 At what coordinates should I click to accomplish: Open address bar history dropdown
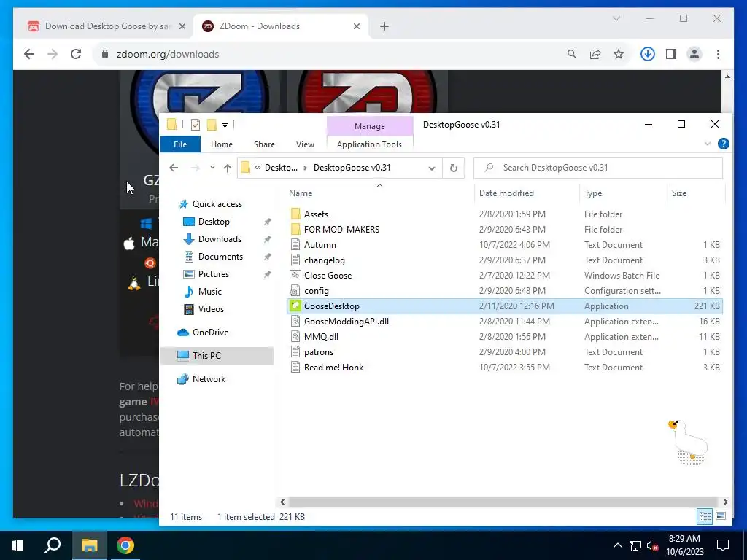click(x=432, y=168)
